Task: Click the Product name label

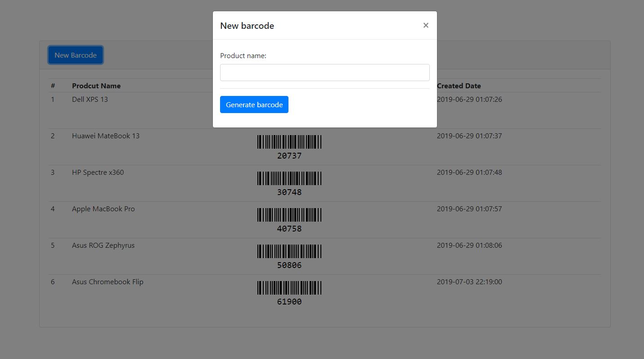Action: 243,55
